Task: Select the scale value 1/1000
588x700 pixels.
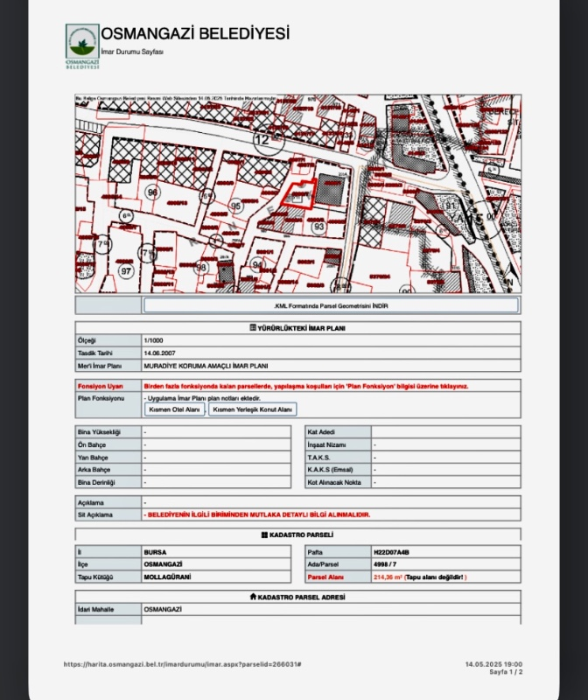Action: pyautogui.click(x=154, y=340)
